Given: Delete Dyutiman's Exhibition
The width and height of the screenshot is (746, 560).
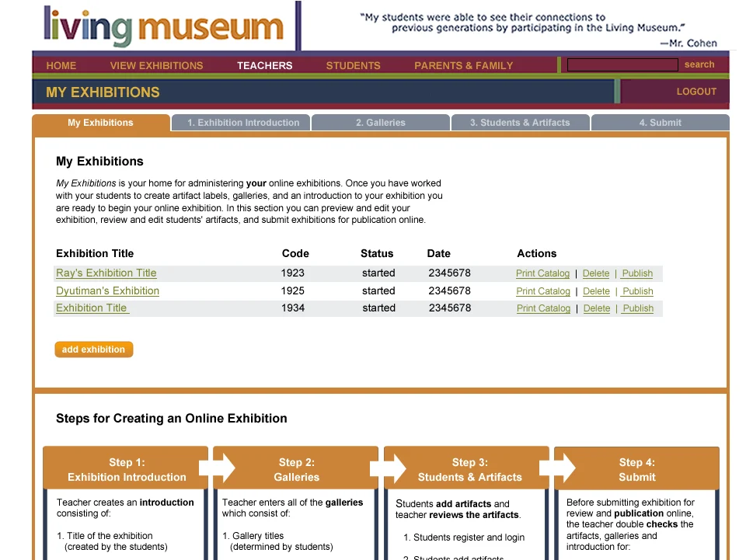Looking at the screenshot, I should point(597,291).
